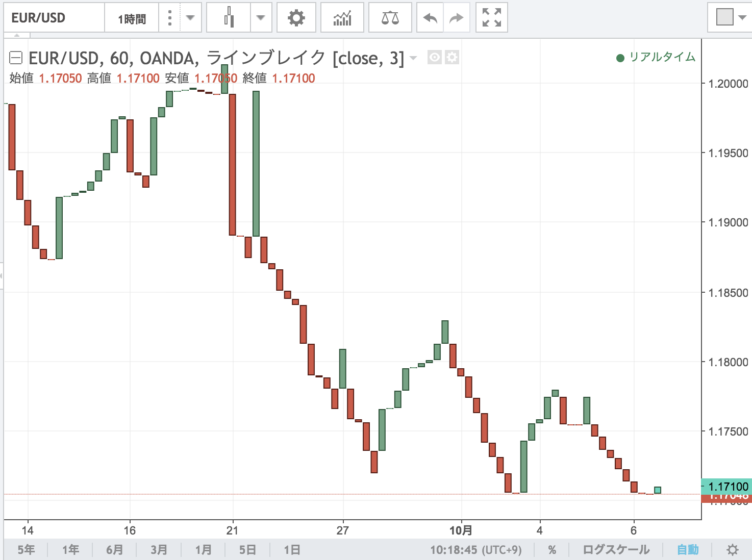Open the 1時間 interval selector
Image resolution: width=752 pixels, height=560 pixels.
point(132,18)
